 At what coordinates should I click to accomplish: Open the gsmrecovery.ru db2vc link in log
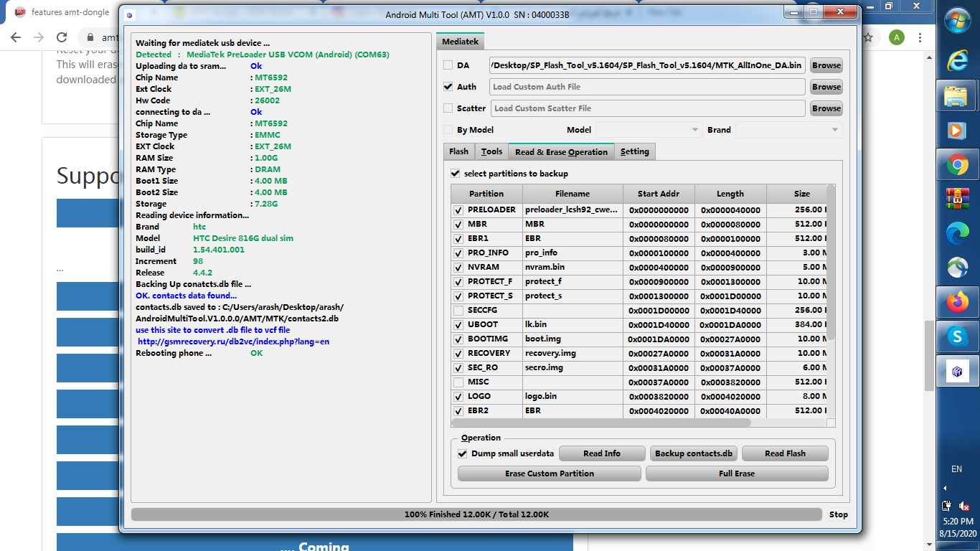234,342
